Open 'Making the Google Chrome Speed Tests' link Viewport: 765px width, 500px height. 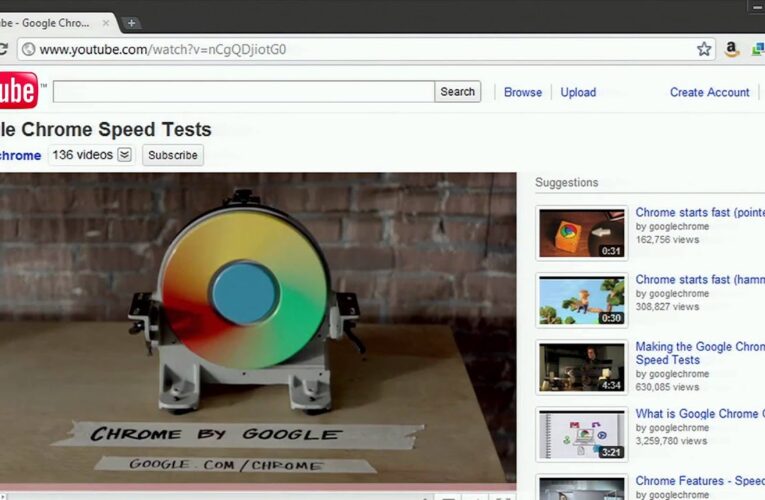click(700, 353)
